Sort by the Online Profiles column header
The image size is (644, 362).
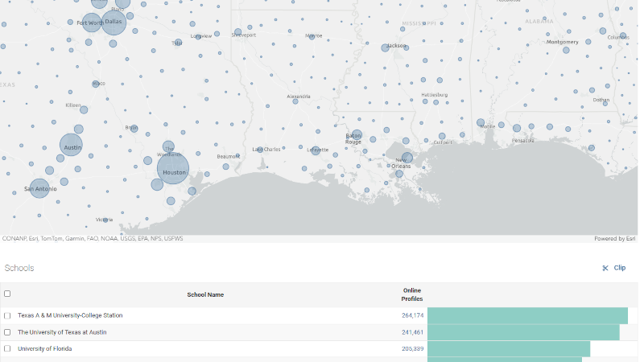412,294
